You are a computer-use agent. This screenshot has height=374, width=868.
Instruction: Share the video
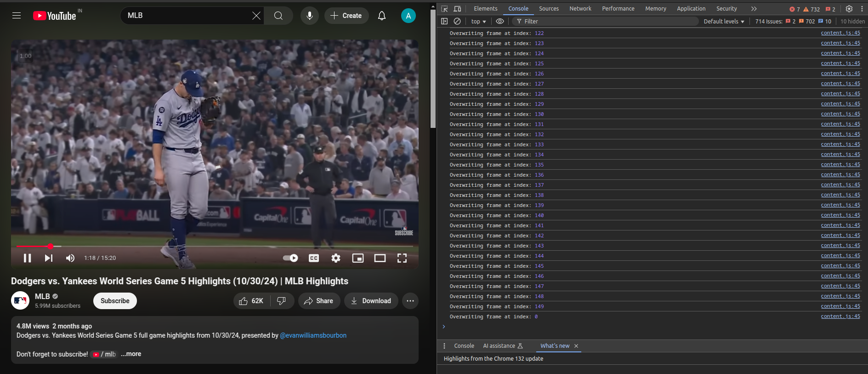click(319, 301)
